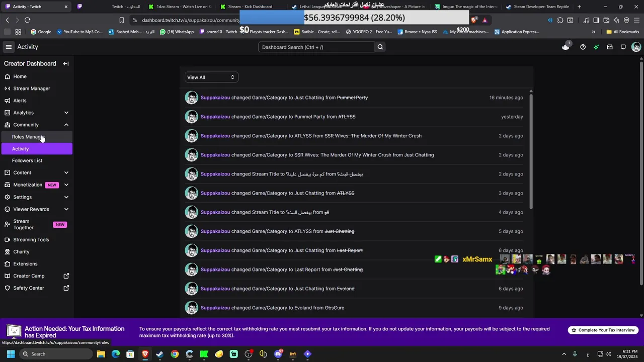The height and width of the screenshot is (362, 644).
Task: Open the Brave Leo AI sparkle icon
Action: pyautogui.click(x=616, y=20)
